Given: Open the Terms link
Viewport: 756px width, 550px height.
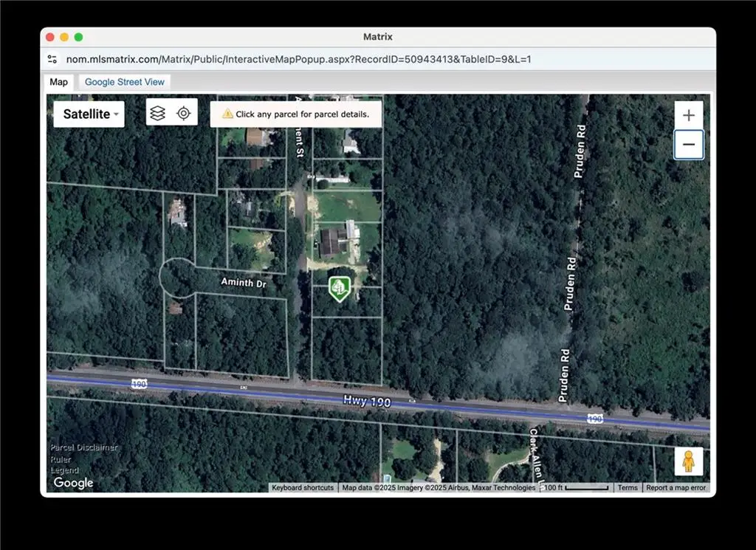Looking at the screenshot, I should tap(627, 487).
